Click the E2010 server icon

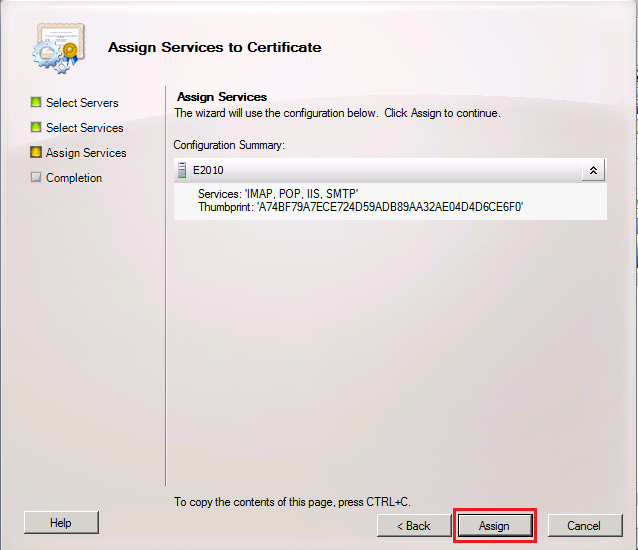pos(182,170)
